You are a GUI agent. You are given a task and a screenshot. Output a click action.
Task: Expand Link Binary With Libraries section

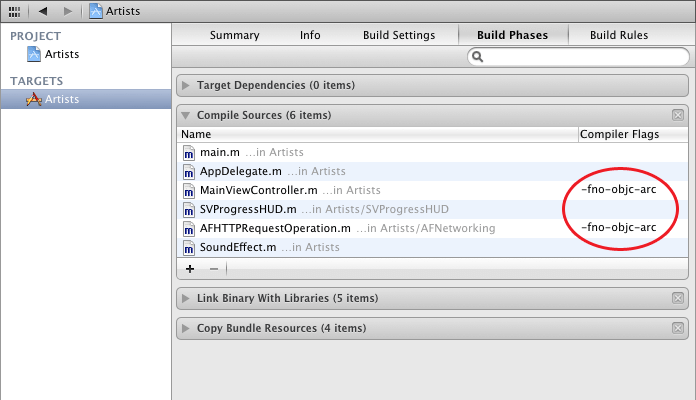(x=187, y=298)
